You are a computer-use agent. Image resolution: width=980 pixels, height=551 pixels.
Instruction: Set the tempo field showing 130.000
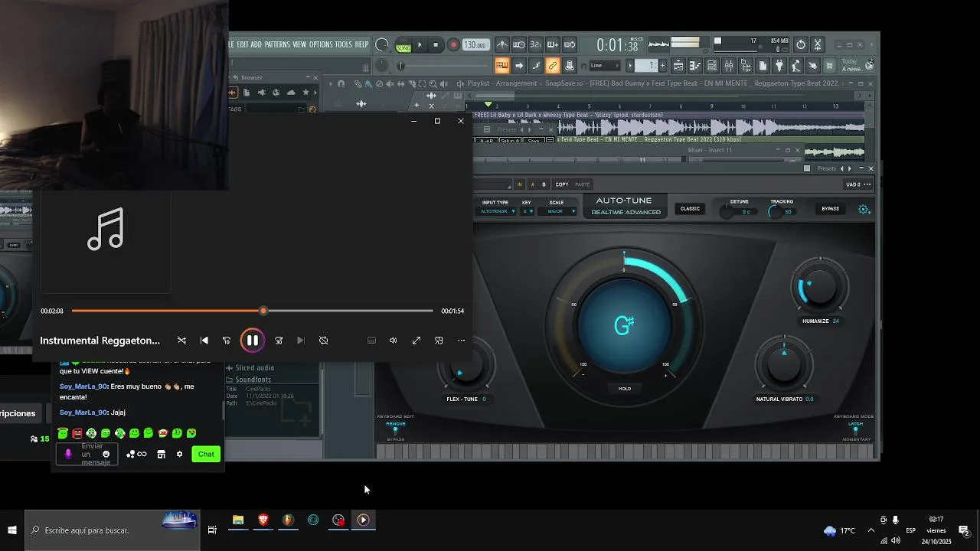coord(475,45)
